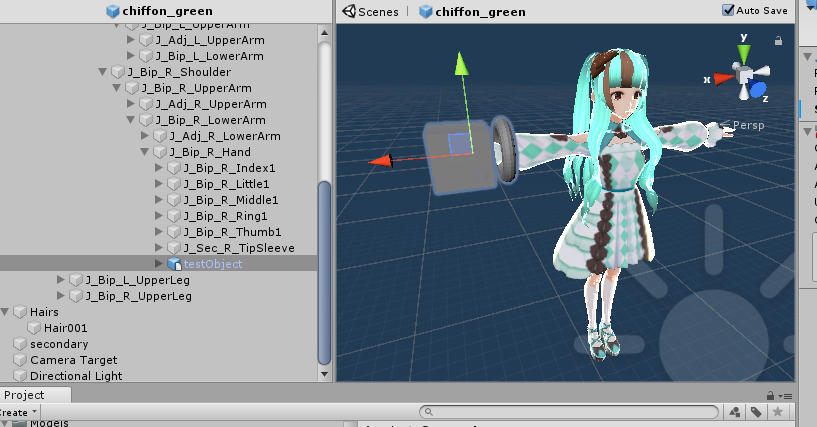Open search by label tag icon
This screenshot has width=817, height=427.
756,412
